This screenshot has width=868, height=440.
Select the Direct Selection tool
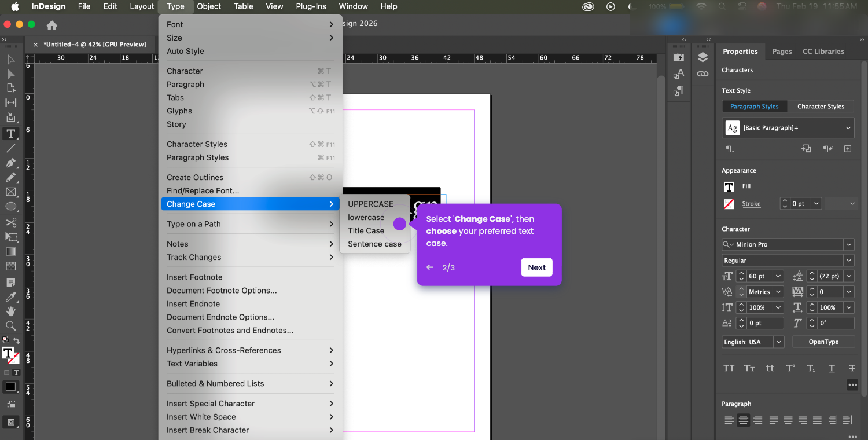click(x=10, y=74)
